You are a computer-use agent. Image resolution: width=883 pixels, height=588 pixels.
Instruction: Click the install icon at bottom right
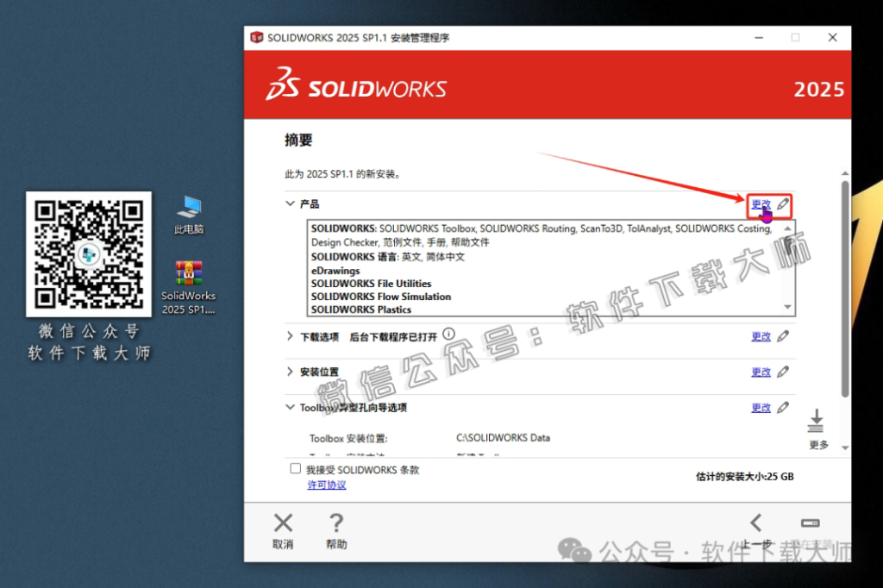pos(809,522)
